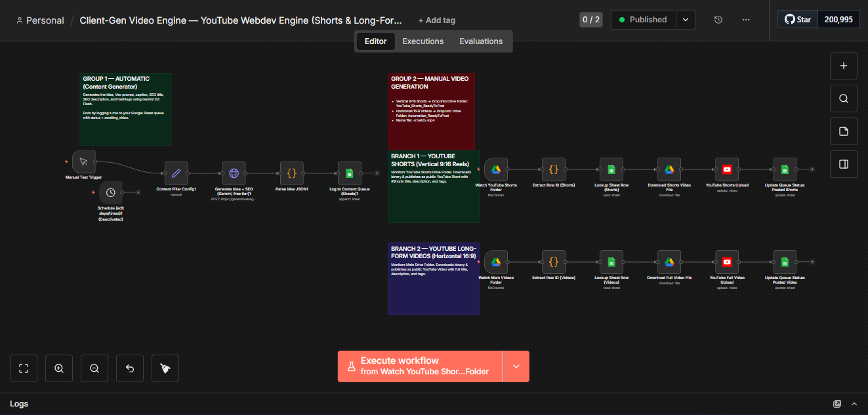
Task: Open workflow version history
Action: pos(718,20)
